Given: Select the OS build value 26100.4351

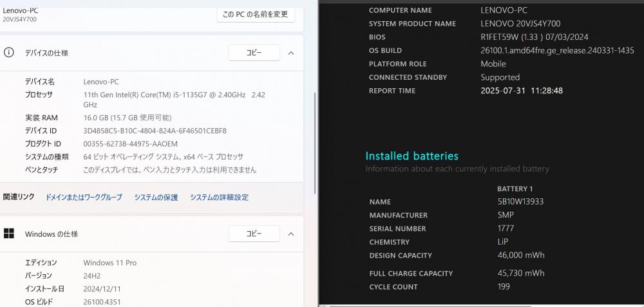Looking at the screenshot, I should (102, 302).
